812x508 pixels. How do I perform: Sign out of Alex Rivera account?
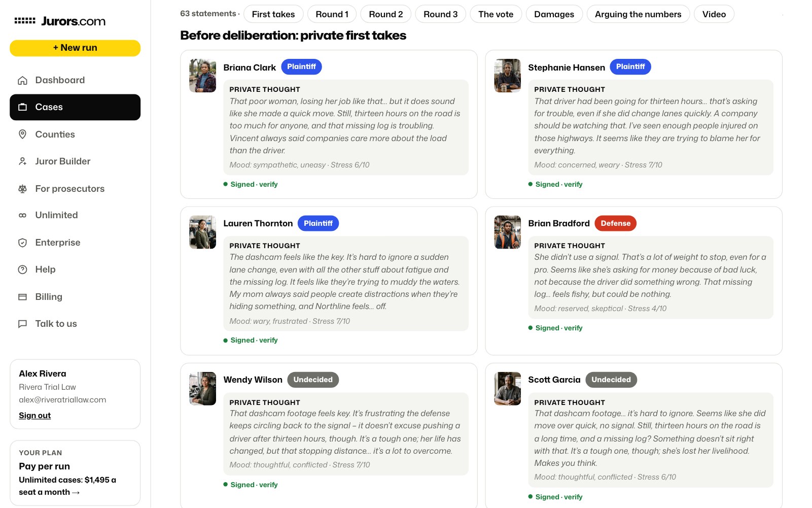coord(34,416)
